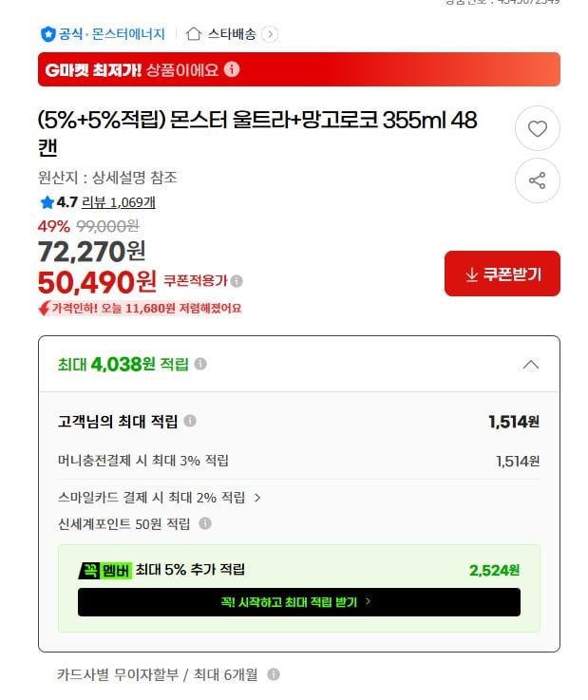Open the 스타배송 arrow chevron
The image size is (588, 700).
point(270,34)
